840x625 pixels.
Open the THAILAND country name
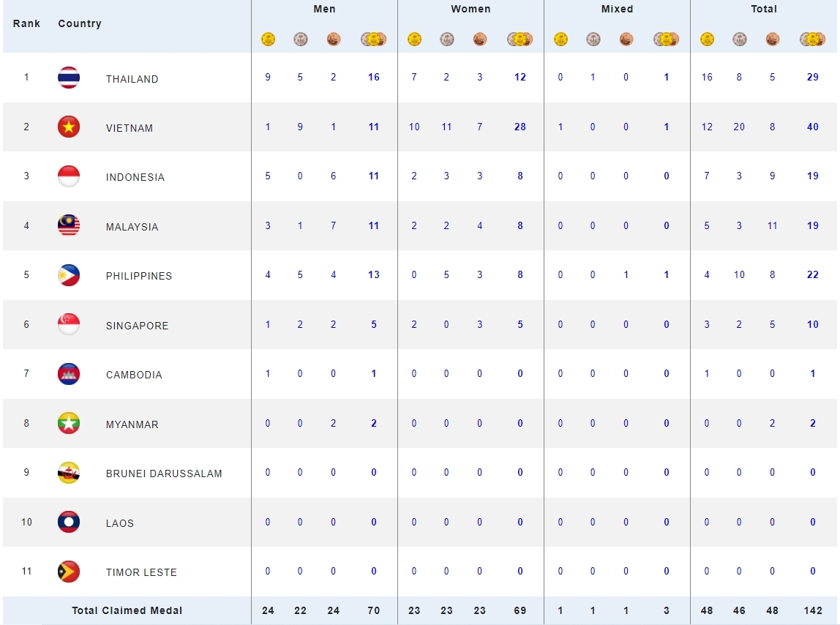click(132, 79)
